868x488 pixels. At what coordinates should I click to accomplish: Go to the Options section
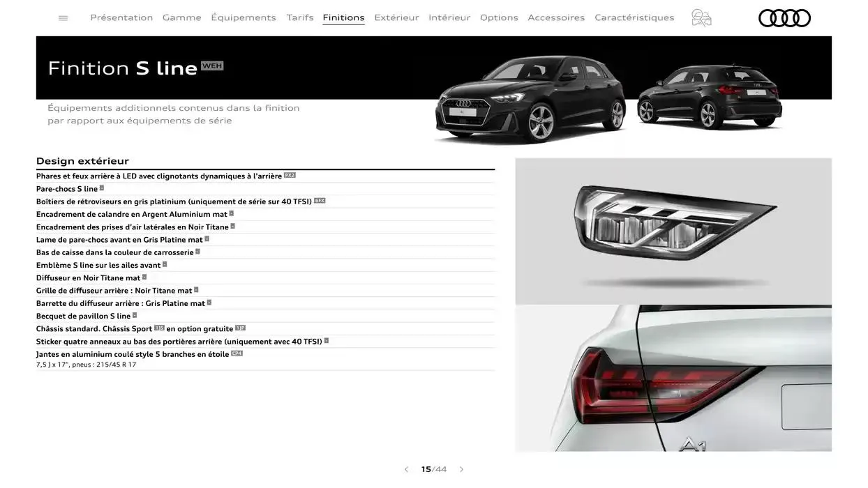tap(499, 17)
